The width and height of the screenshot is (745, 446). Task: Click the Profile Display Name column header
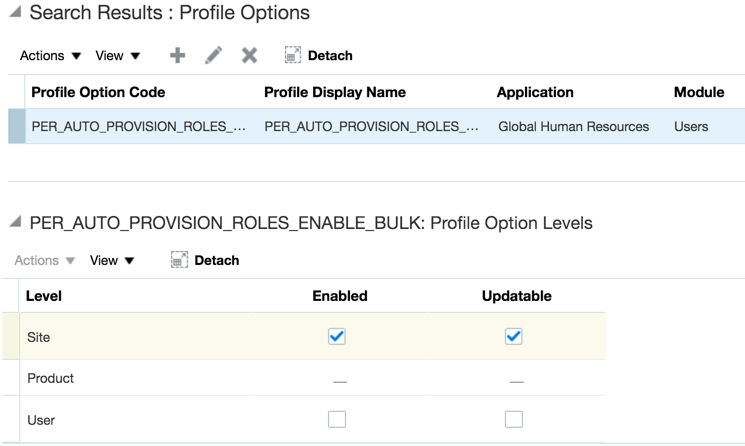click(x=334, y=92)
